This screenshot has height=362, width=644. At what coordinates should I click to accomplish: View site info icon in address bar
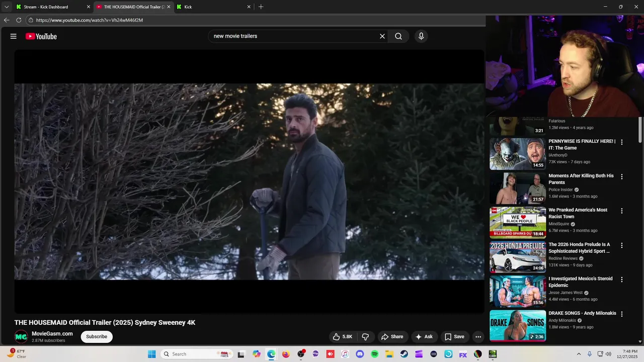pos(31,20)
